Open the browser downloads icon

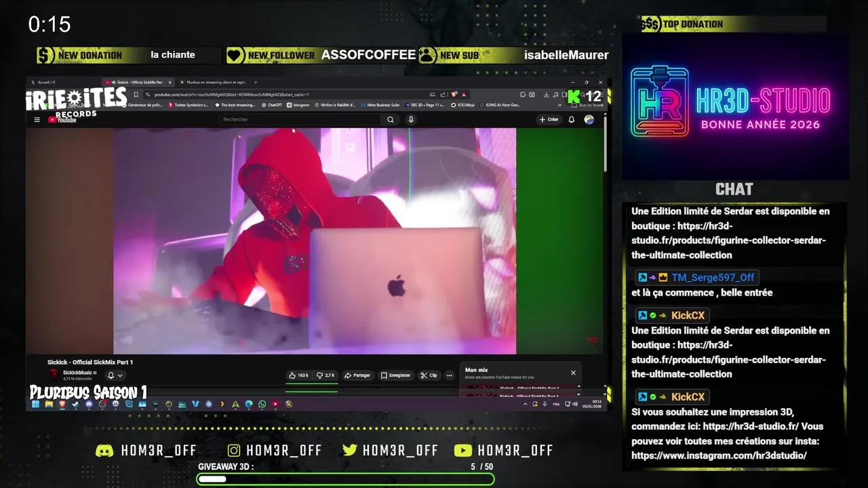point(546,94)
